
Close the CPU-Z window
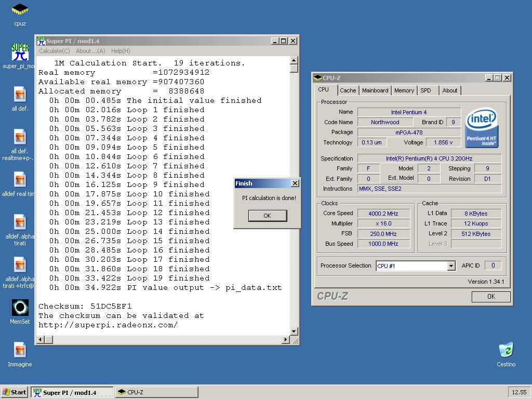click(x=507, y=78)
